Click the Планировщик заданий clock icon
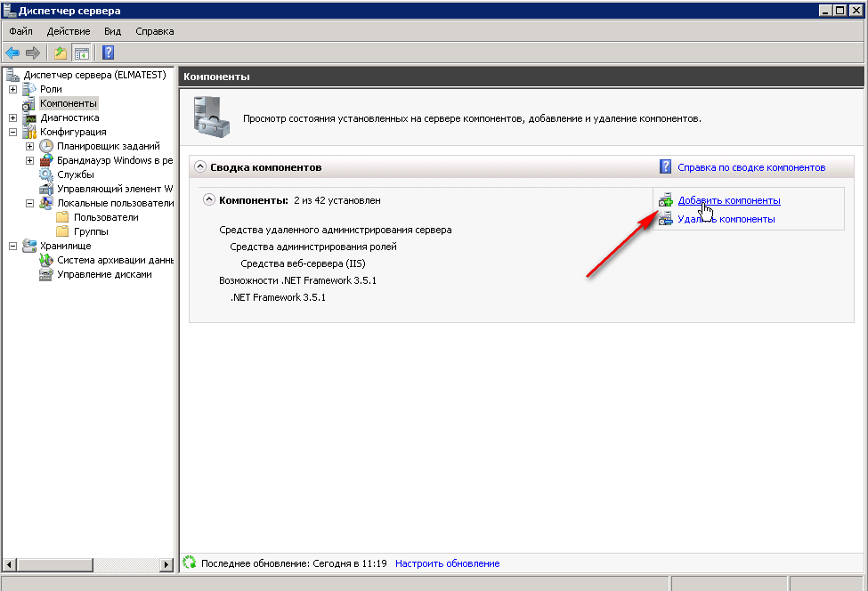This screenshot has height=591, width=868. 46,146
